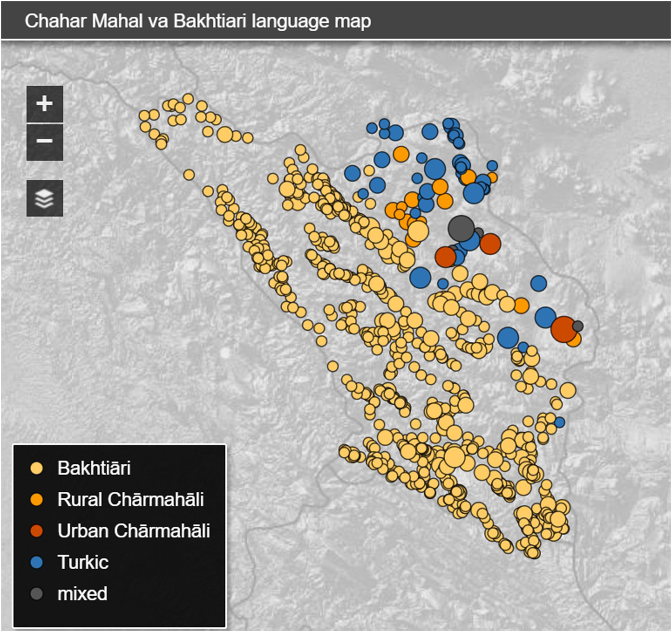Select the large easternmost red Urban Chārmahāli marker

pos(563,329)
